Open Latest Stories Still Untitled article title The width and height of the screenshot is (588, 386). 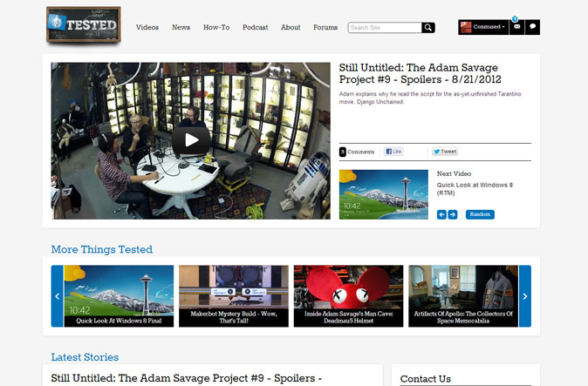pyautogui.click(x=187, y=378)
